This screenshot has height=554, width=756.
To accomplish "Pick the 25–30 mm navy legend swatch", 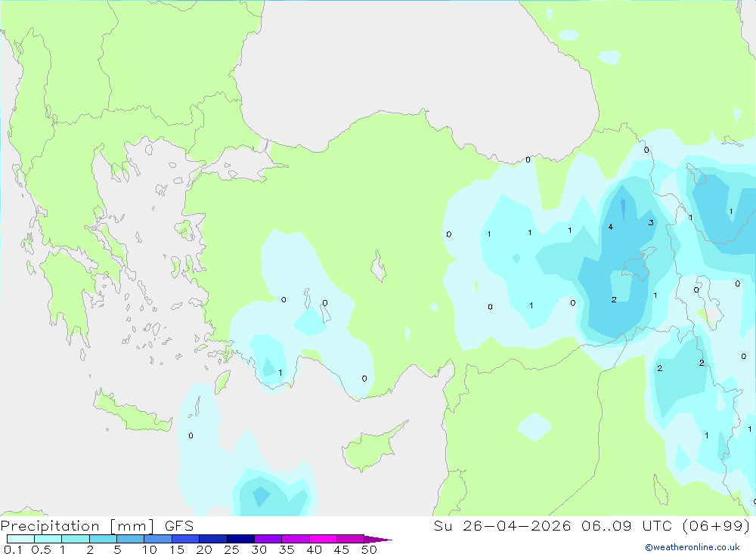I will 240,539.
